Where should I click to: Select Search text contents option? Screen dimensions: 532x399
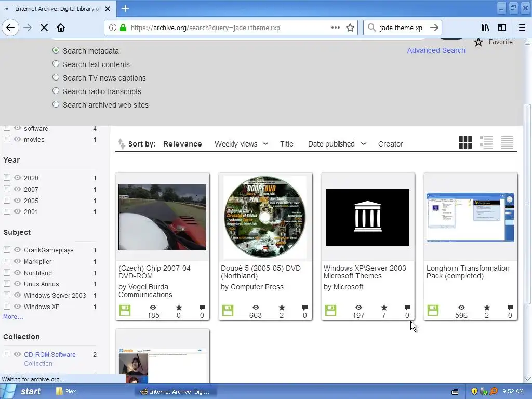pos(56,64)
